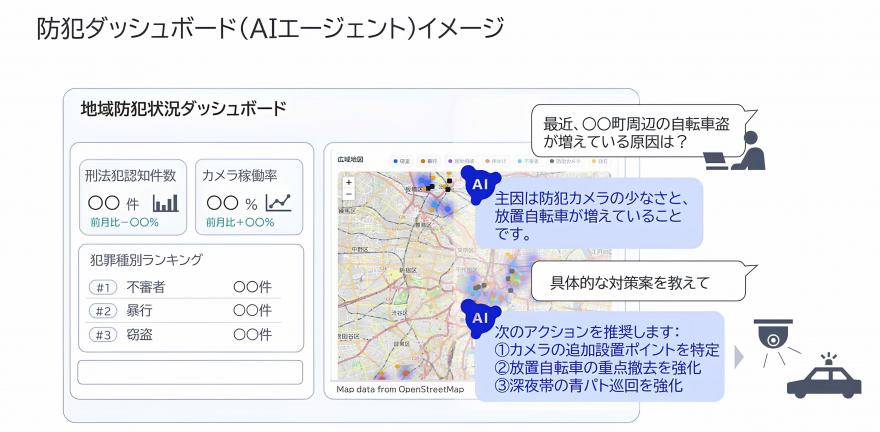Click the 犯罪種別ランキング heading
Viewport: 880px width, 432px height.
click(146, 260)
